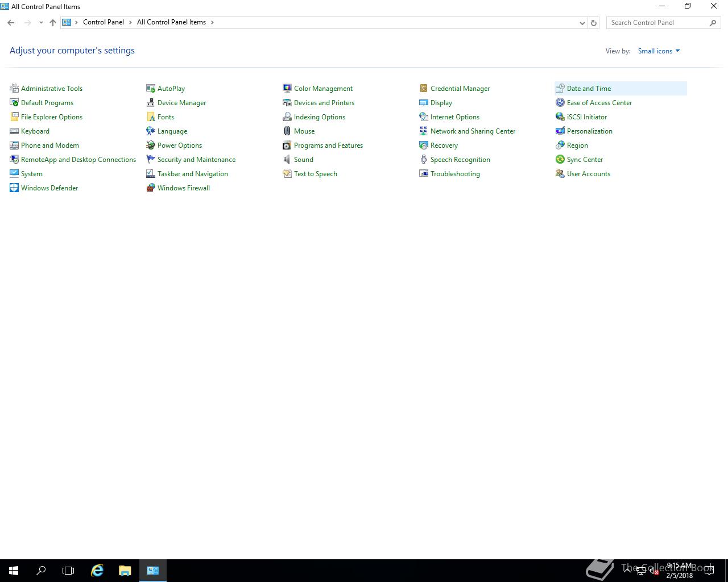Screen dimensions: 728x582
Task: Open File Explorer Options icon
Action: (14, 117)
